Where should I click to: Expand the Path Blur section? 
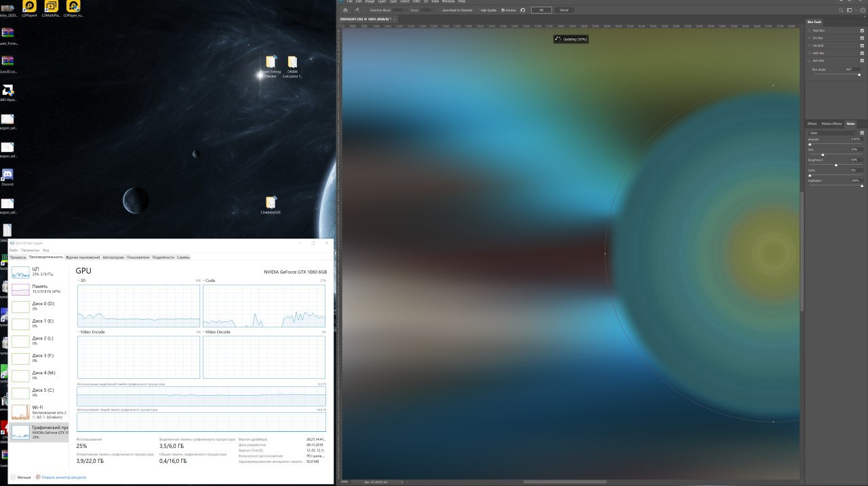click(x=809, y=53)
